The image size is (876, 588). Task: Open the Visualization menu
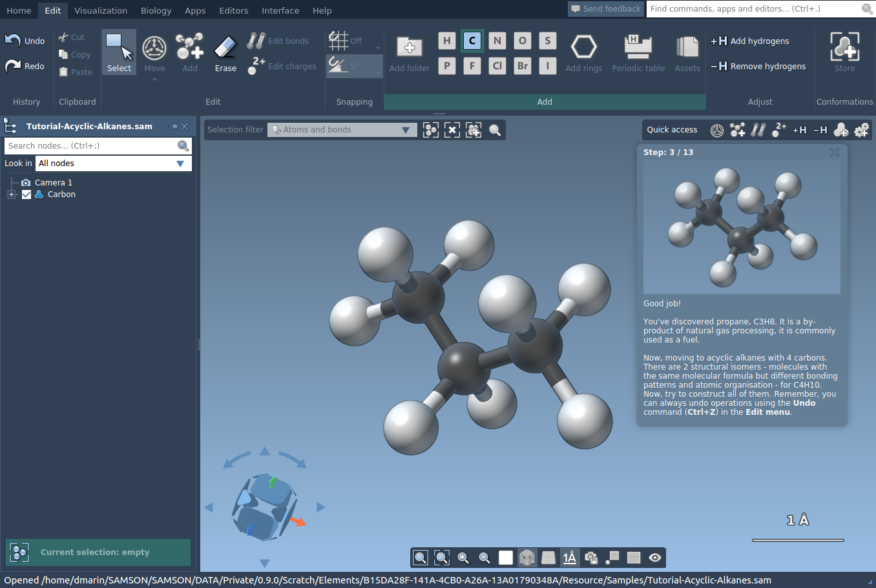[101, 10]
